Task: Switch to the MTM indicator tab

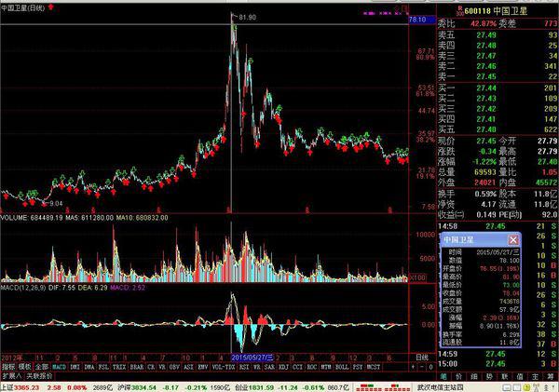Action: [x=326, y=366]
